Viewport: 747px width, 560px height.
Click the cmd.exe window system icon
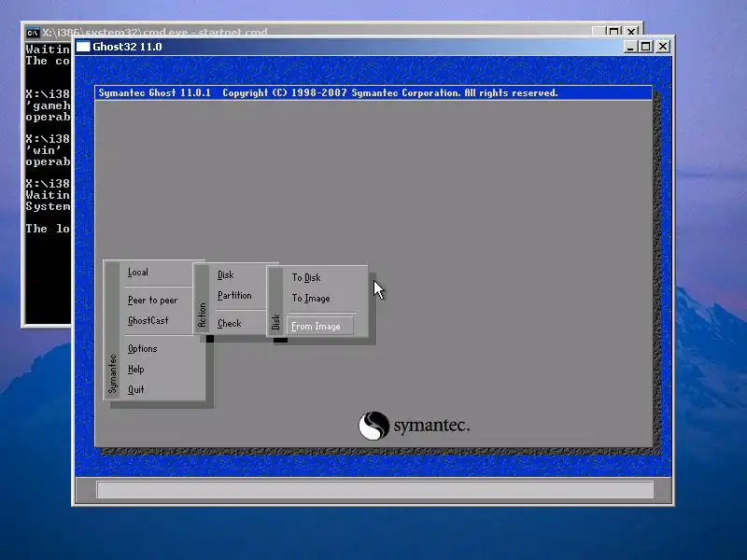click(33, 33)
